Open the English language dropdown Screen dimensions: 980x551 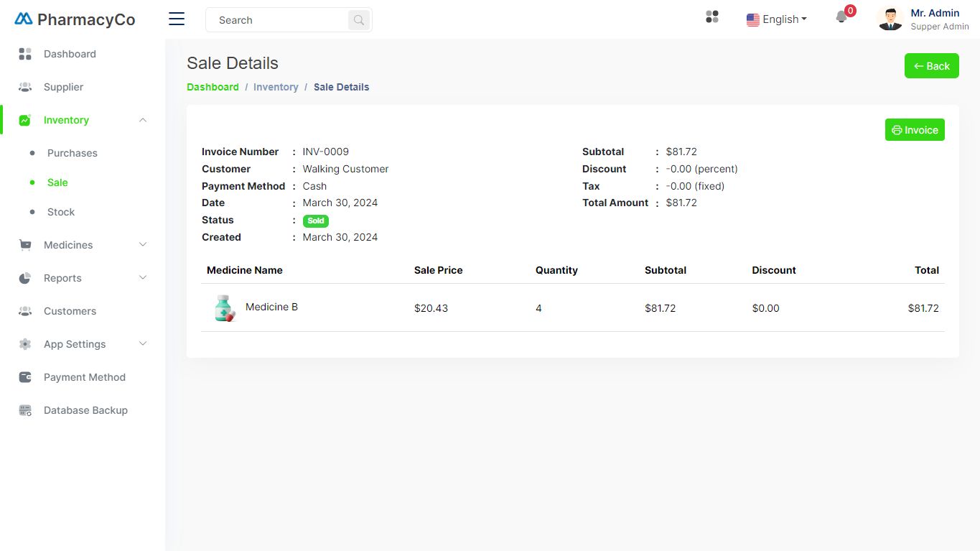777,19
